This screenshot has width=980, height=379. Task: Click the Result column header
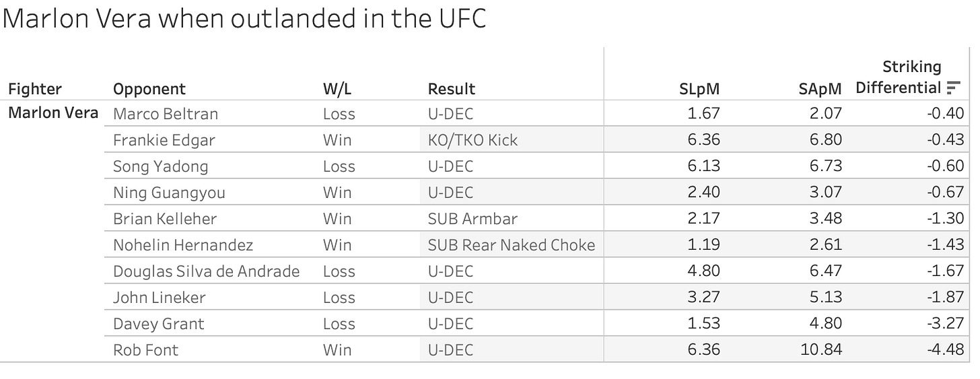[452, 89]
